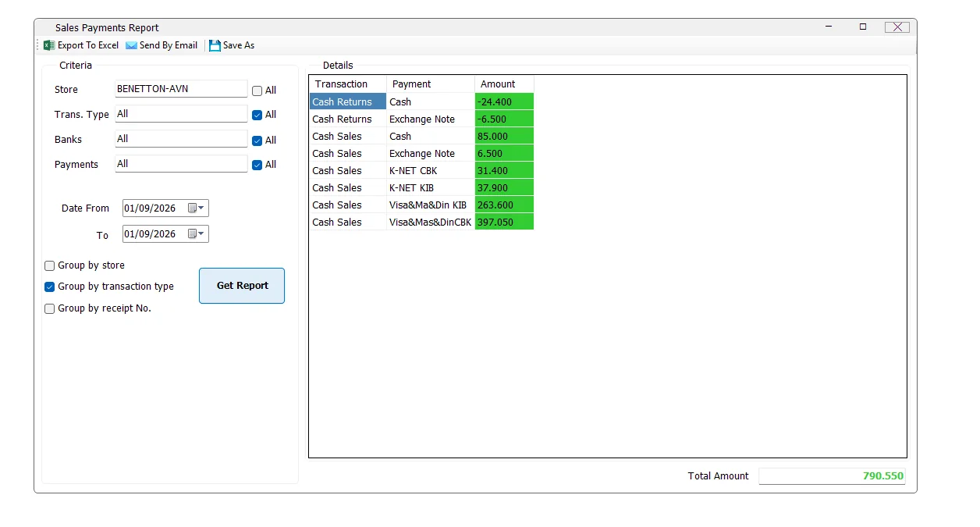Sort by the Amount column header
This screenshot has height=527, width=980.
[x=504, y=84]
